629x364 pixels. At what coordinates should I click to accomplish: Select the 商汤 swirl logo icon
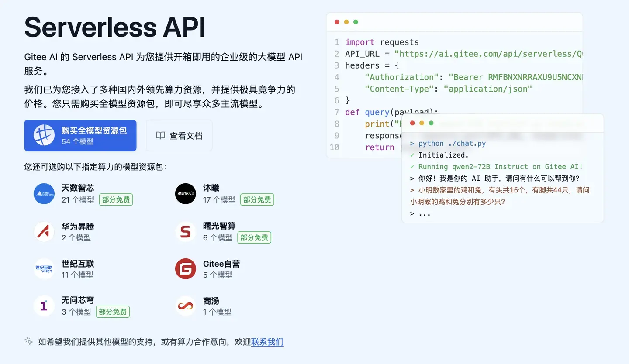(185, 306)
